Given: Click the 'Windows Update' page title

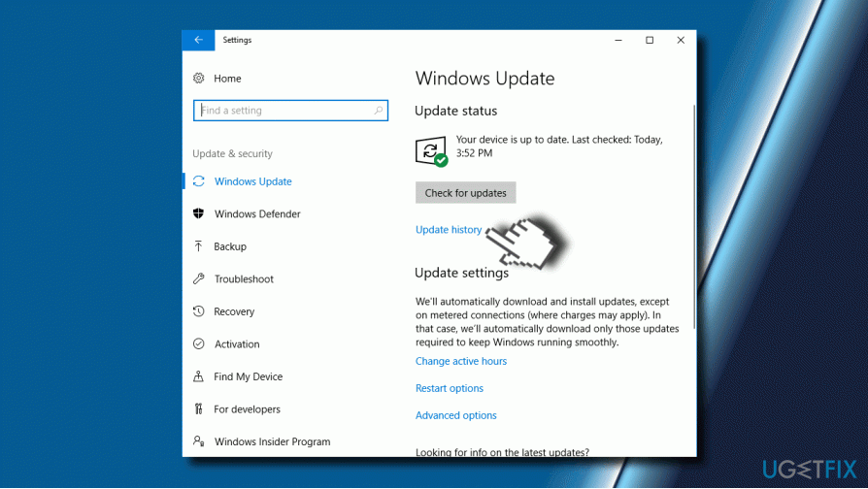Looking at the screenshot, I should point(484,79).
